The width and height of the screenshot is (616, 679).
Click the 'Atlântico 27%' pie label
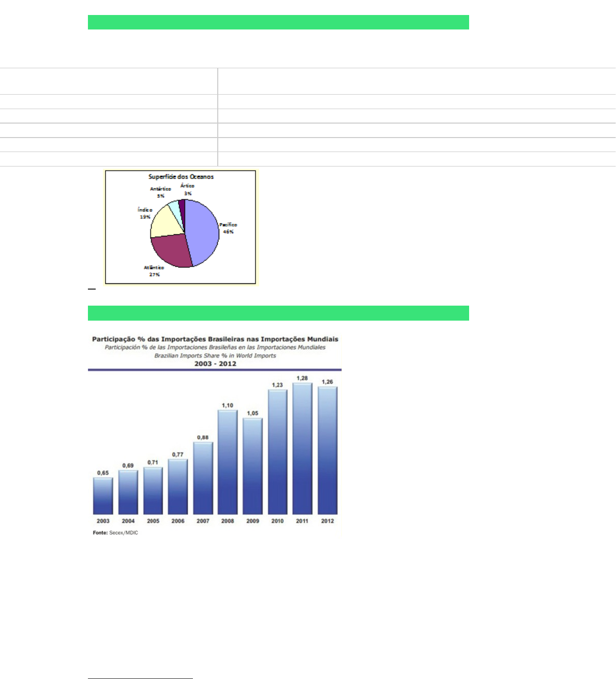click(x=154, y=271)
